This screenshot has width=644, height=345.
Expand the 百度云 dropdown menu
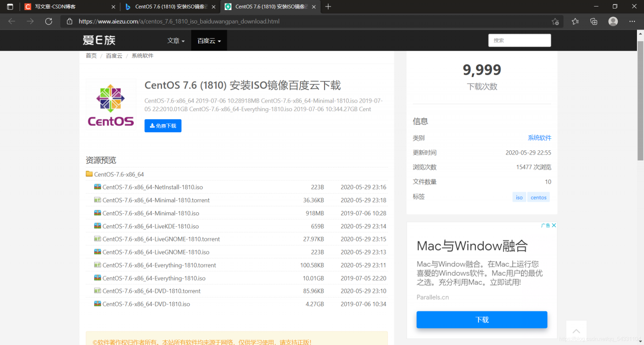209,41
